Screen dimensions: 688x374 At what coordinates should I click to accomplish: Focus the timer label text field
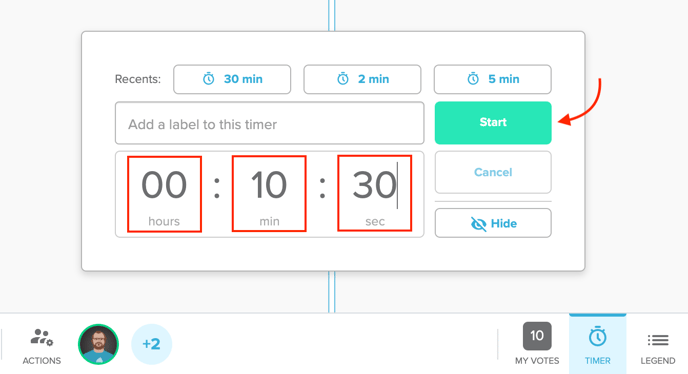click(269, 123)
